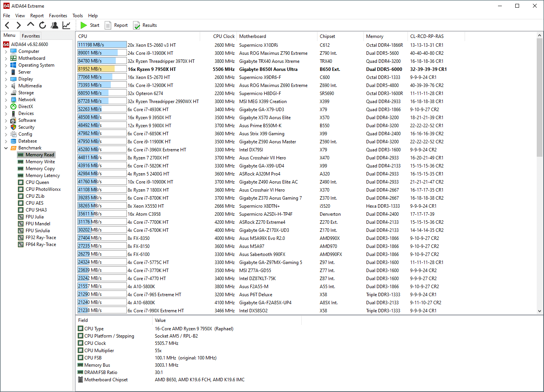Open the Favorites menu

58,16
